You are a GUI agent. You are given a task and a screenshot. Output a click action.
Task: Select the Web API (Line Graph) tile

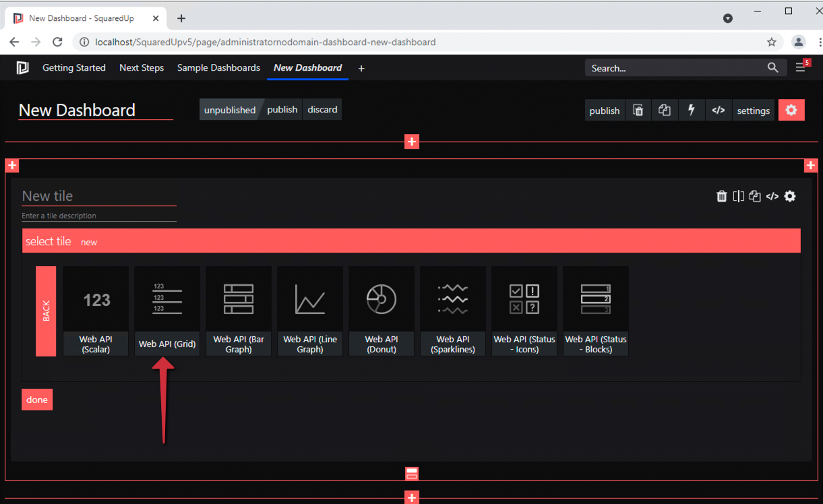click(x=310, y=311)
